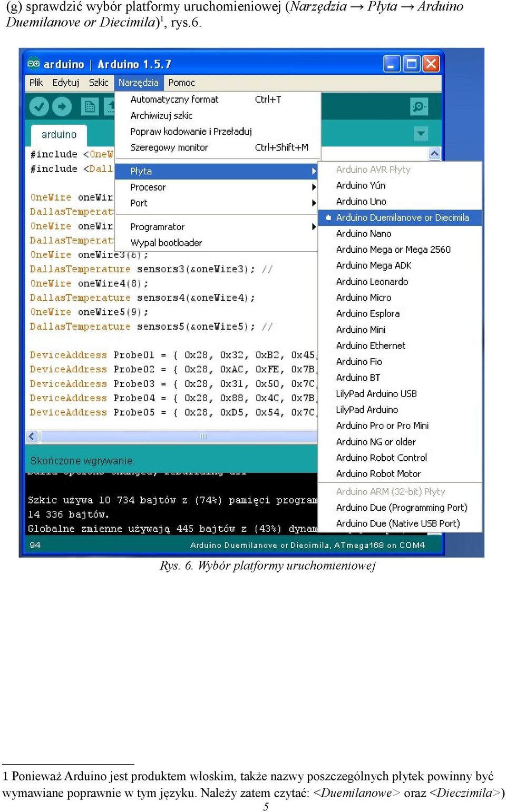506x812 pixels.
Task: Select Arduino Due (Native USB Port)
Action: point(400,523)
